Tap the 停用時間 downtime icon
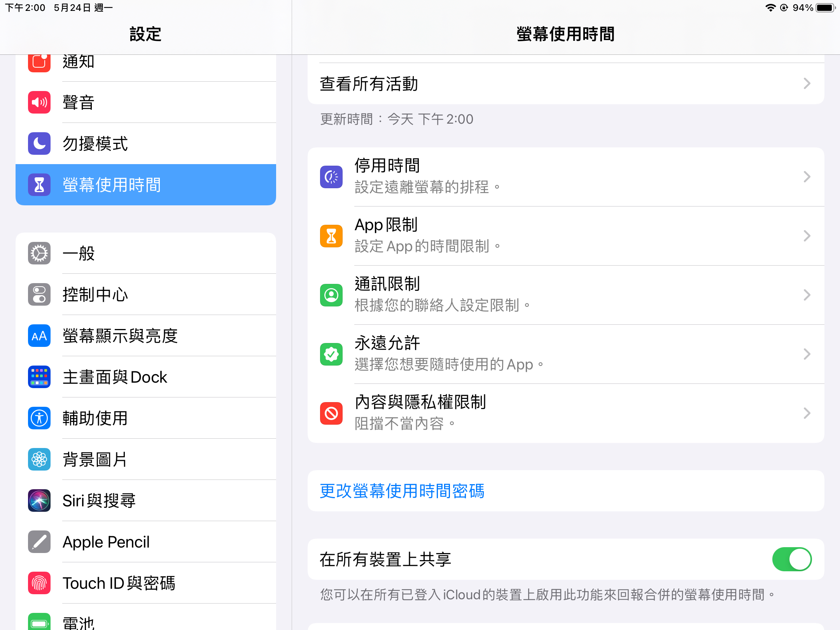The width and height of the screenshot is (840, 630). point(331,177)
